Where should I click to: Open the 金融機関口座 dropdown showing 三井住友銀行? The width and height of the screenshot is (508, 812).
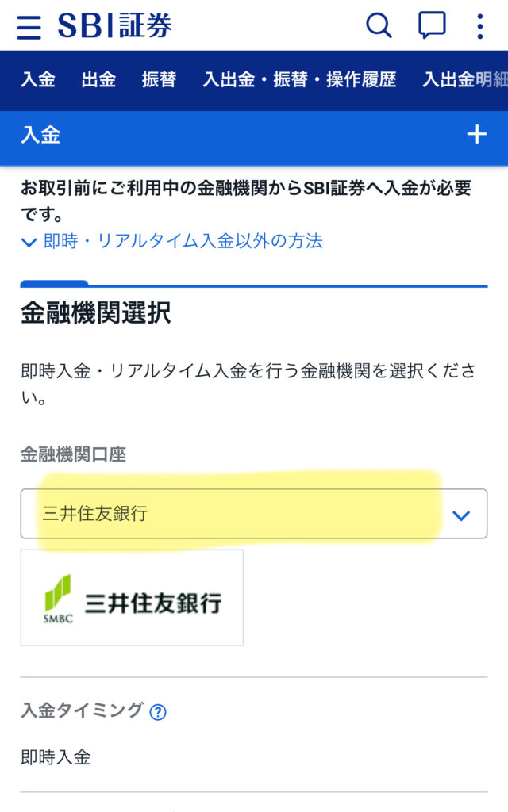point(238,514)
